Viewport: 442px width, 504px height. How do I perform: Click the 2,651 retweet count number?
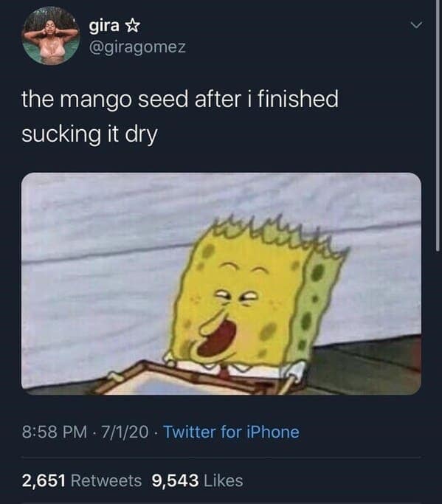point(44,481)
